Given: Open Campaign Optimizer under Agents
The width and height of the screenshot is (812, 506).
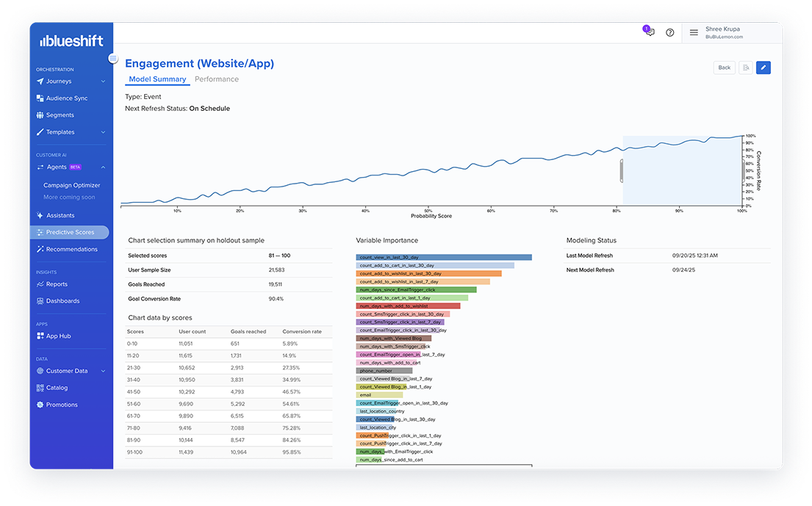Looking at the screenshot, I should [x=72, y=185].
